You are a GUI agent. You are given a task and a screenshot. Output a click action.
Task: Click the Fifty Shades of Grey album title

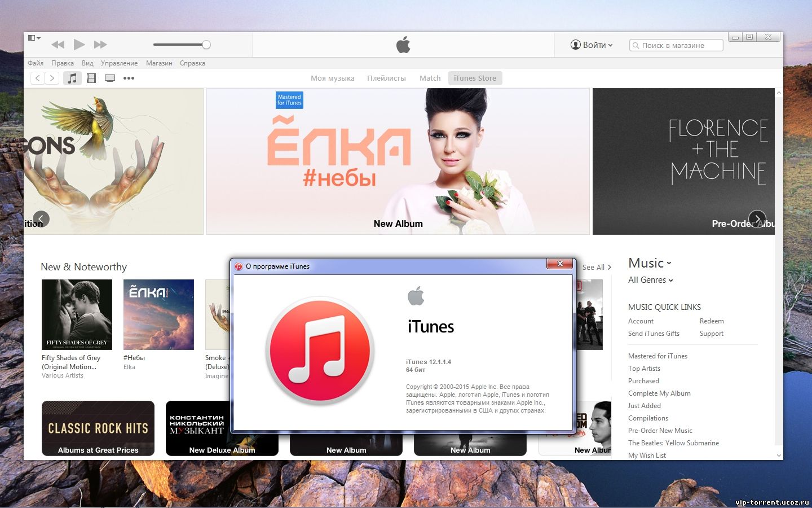pos(71,362)
